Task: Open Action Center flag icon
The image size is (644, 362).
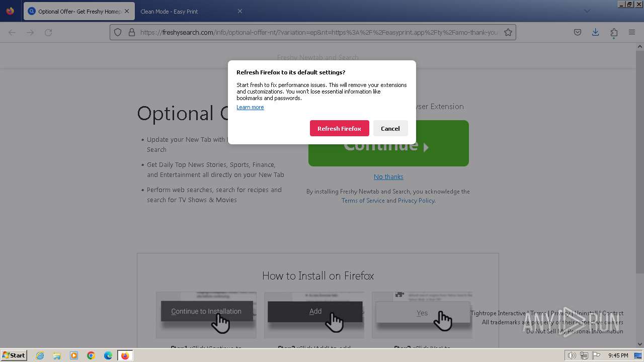Action: point(596,355)
